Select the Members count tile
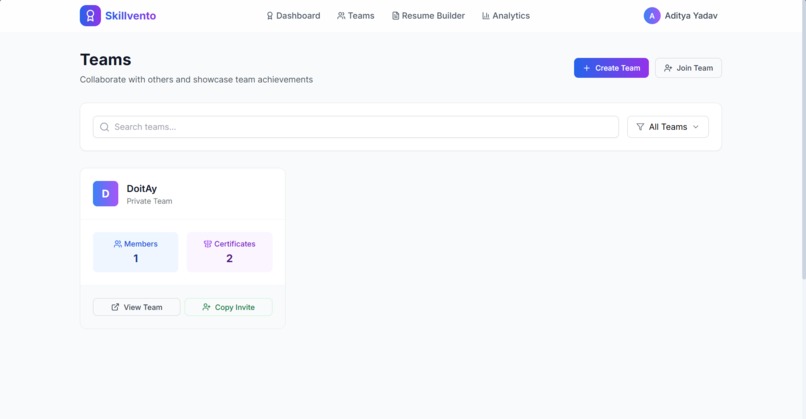806x419 pixels. pyautogui.click(x=136, y=252)
